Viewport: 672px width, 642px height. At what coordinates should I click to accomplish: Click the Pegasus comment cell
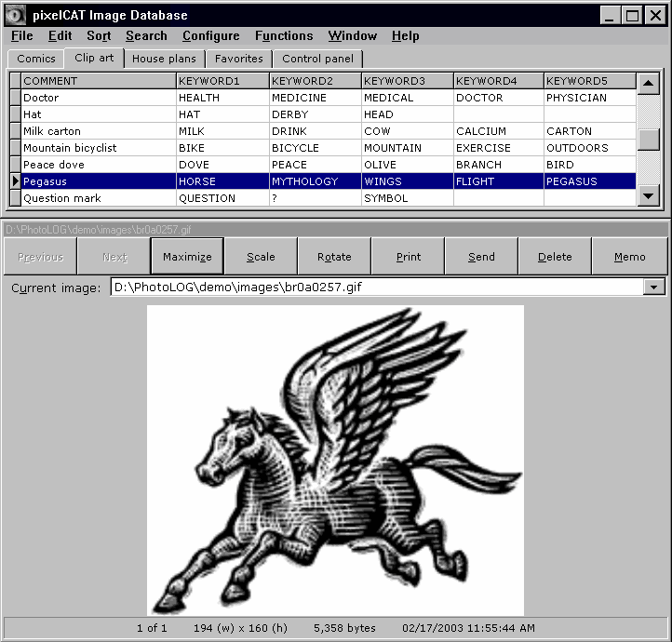[x=99, y=181]
